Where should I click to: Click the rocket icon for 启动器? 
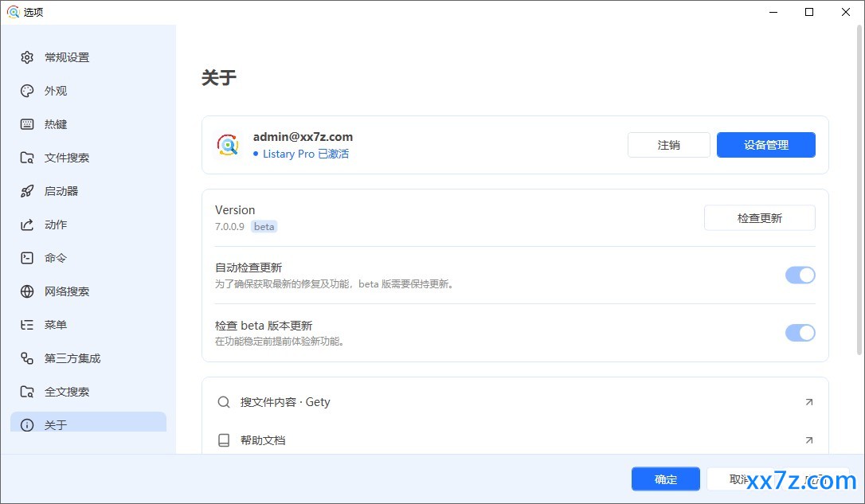click(x=27, y=191)
